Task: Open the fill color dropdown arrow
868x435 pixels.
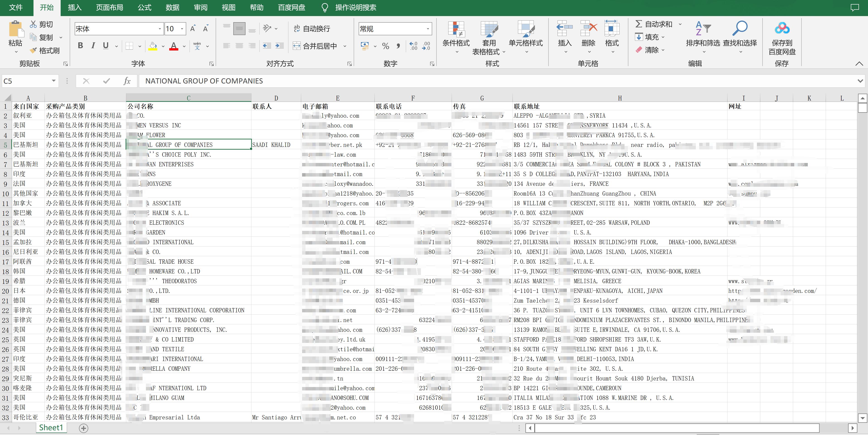Action: (163, 46)
